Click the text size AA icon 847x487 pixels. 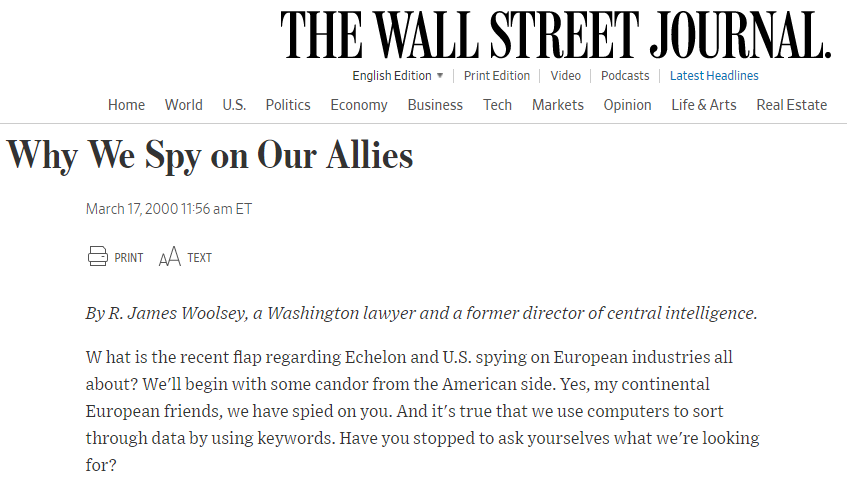(x=169, y=258)
